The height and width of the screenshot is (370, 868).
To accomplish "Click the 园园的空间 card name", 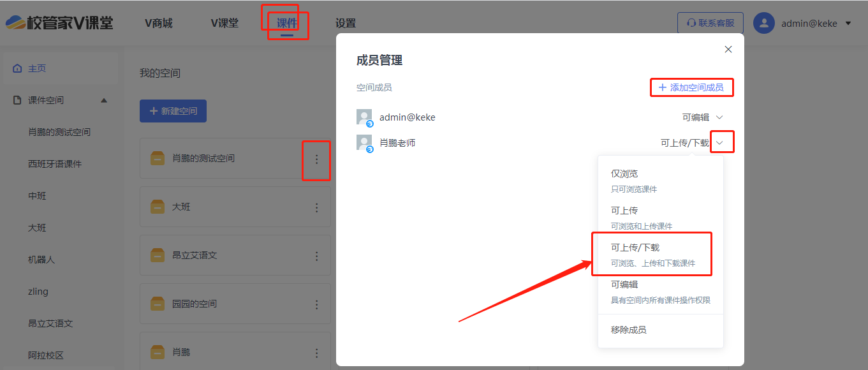I will (195, 304).
